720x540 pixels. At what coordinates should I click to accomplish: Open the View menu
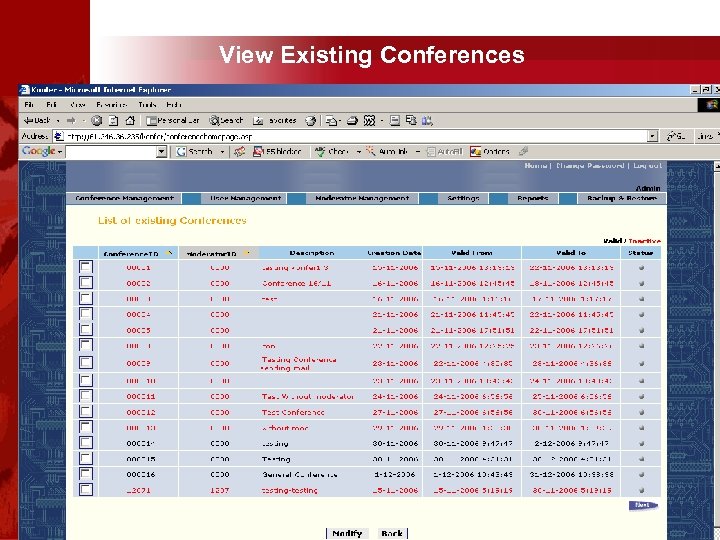point(78,105)
